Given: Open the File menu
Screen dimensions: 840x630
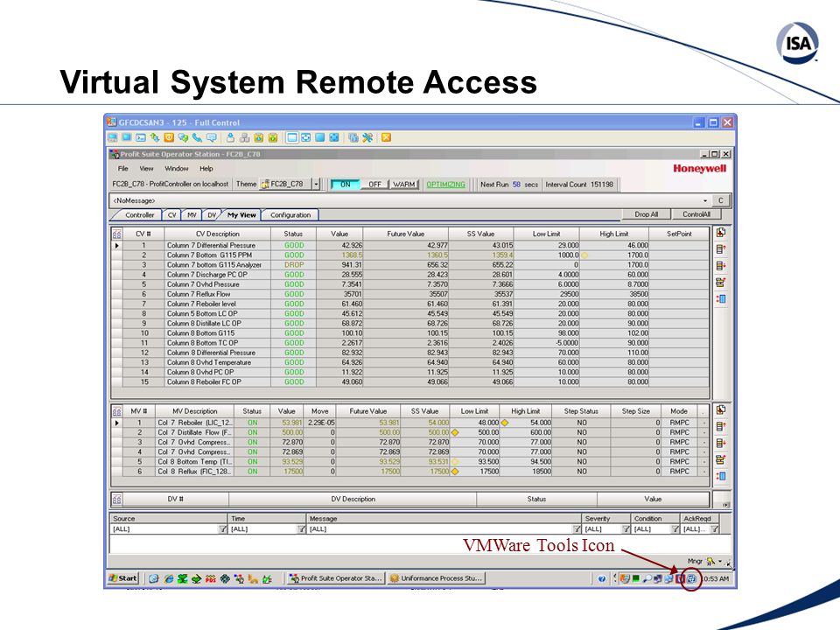Looking at the screenshot, I should coord(122,168).
